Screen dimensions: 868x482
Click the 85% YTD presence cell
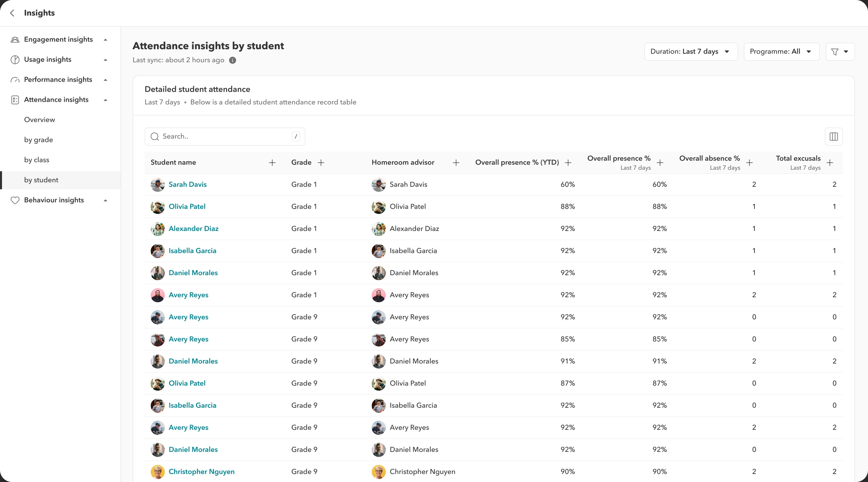coord(567,339)
